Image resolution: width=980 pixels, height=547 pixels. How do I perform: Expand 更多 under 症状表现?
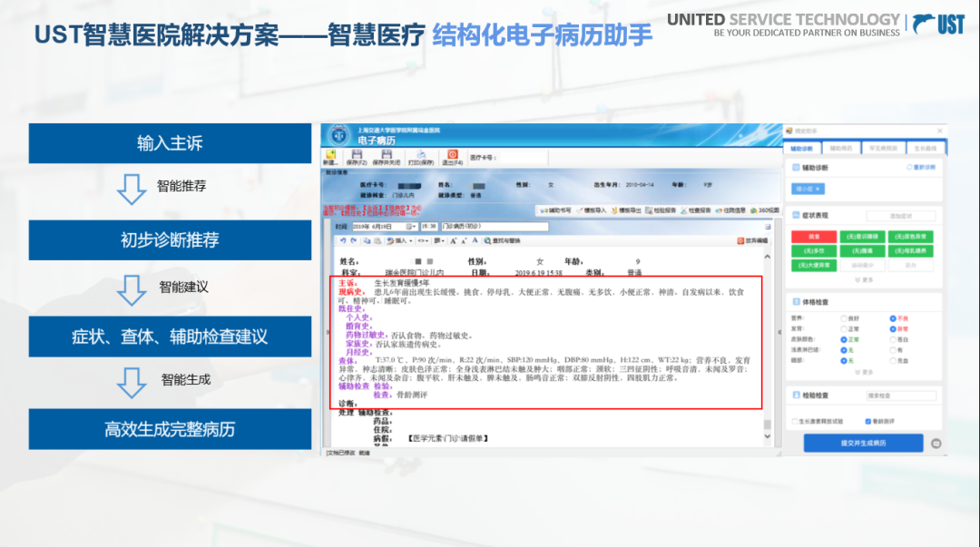pyautogui.click(x=864, y=280)
